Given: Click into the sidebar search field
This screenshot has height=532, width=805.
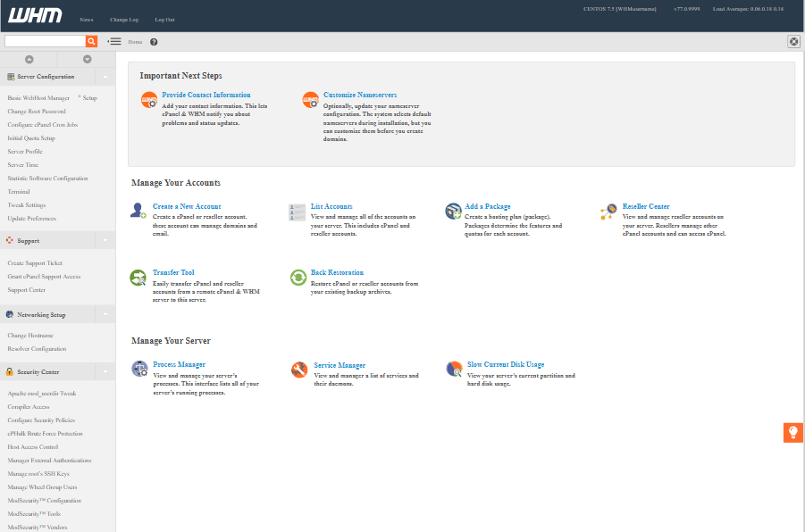Looking at the screenshot, I should point(46,42).
